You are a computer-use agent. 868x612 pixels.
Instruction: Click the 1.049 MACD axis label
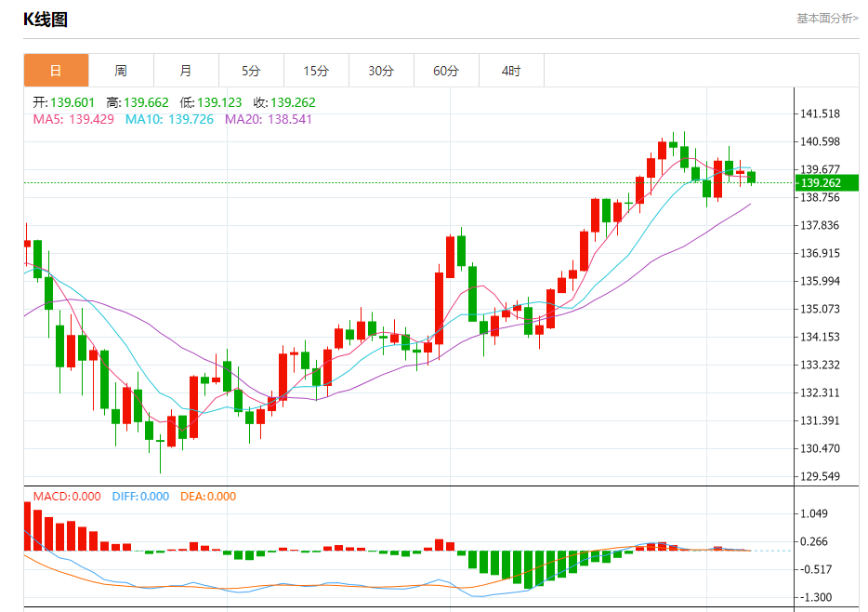tap(814, 513)
